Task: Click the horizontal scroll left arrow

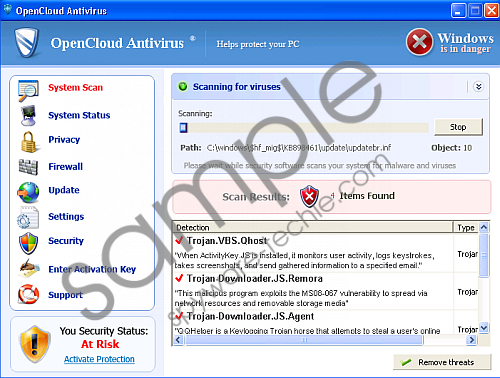Action: (178, 340)
